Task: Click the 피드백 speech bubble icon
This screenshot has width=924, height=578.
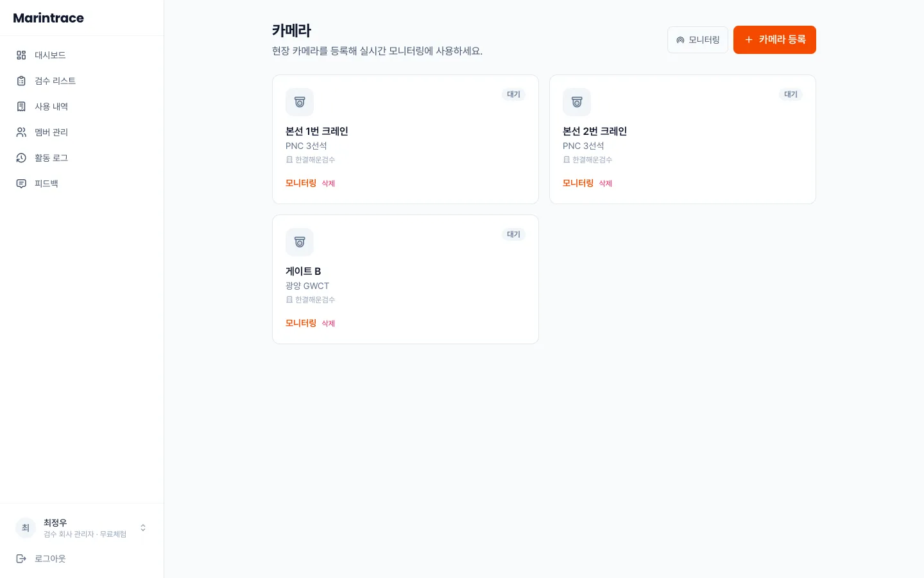Action: click(21, 184)
